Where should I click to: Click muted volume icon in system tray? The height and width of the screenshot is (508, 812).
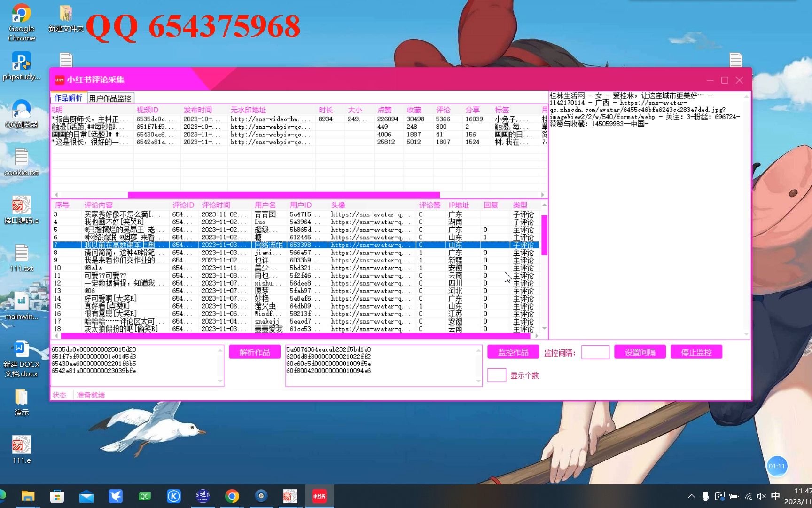click(x=762, y=496)
